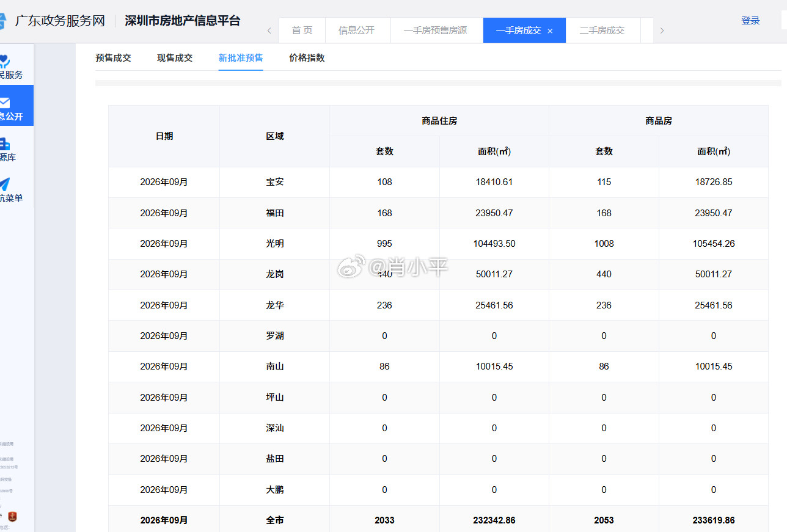Click the value 104493.50 in 光明 row
The width and height of the screenshot is (787, 532).
494,244
